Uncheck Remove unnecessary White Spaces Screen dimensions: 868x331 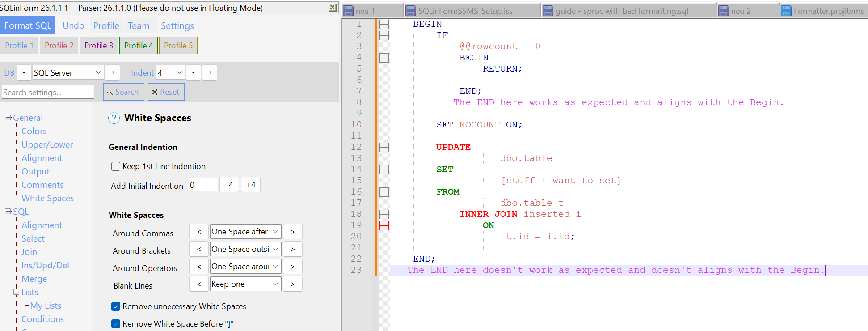116,306
